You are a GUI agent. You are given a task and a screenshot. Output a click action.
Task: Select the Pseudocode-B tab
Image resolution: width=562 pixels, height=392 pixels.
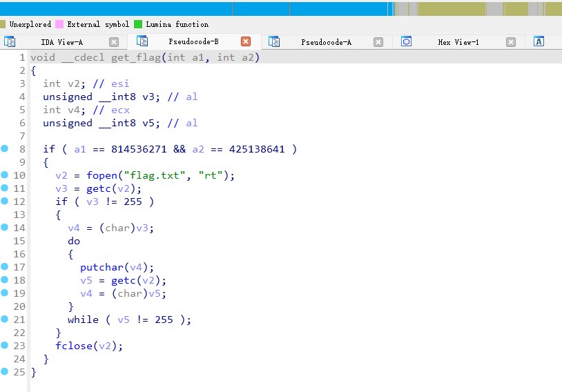[193, 41]
